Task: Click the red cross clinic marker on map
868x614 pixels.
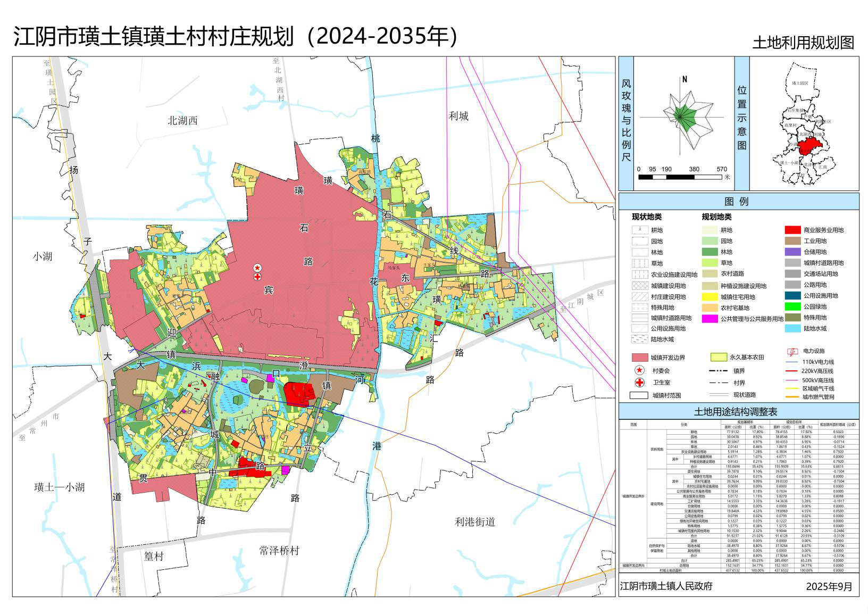Action: (257, 277)
